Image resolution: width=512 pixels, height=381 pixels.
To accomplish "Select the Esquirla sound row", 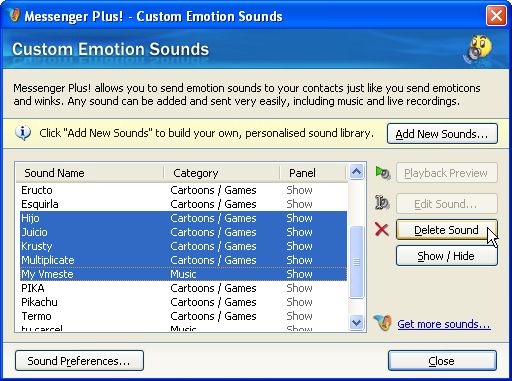I will coord(183,204).
